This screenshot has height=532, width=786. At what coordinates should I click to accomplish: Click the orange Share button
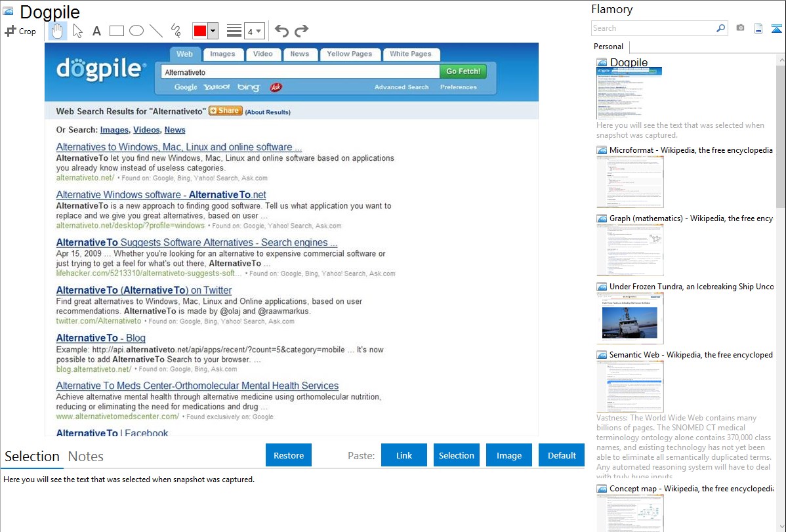(226, 111)
